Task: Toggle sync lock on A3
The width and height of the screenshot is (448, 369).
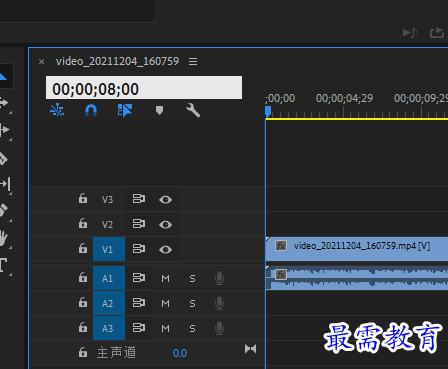Action: 139,328
